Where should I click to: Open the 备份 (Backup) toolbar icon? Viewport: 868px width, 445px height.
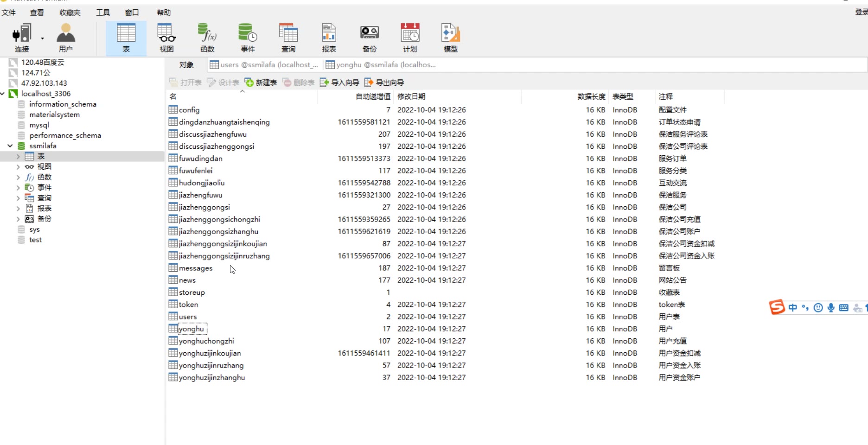coord(370,38)
